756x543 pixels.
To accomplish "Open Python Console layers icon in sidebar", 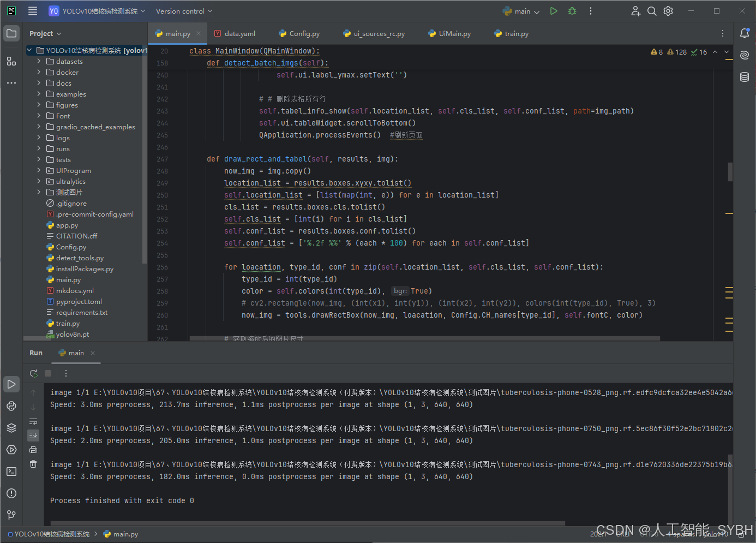I will pyautogui.click(x=11, y=428).
